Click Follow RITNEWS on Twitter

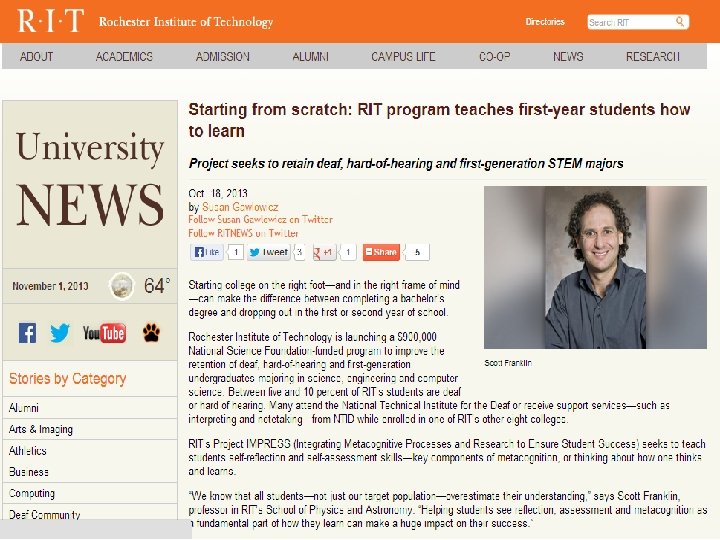(243, 233)
